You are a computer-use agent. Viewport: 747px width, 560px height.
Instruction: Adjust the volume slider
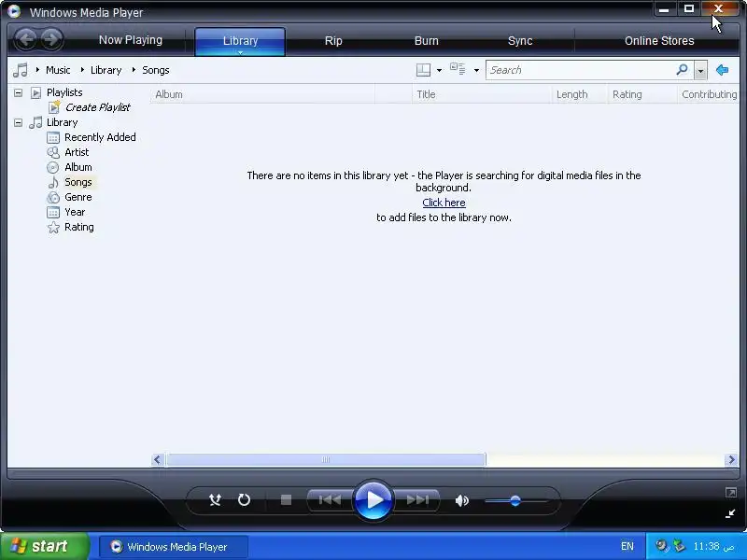[515, 501]
